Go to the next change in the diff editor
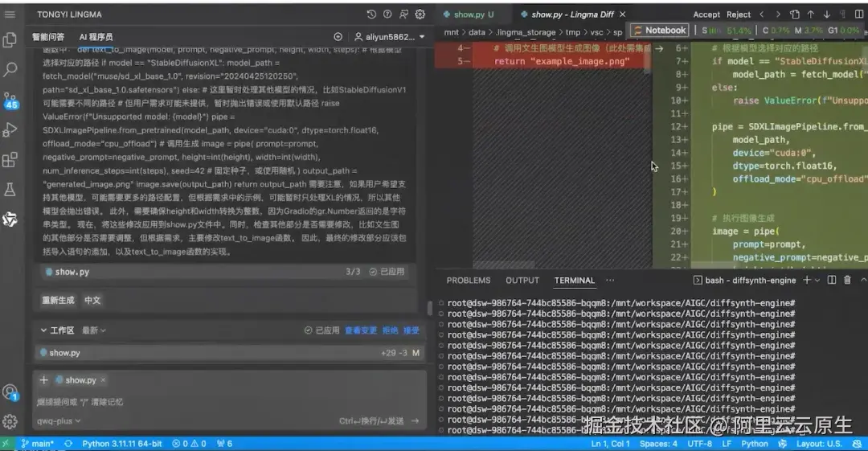Screen dimensions: 868x451 click(x=778, y=14)
